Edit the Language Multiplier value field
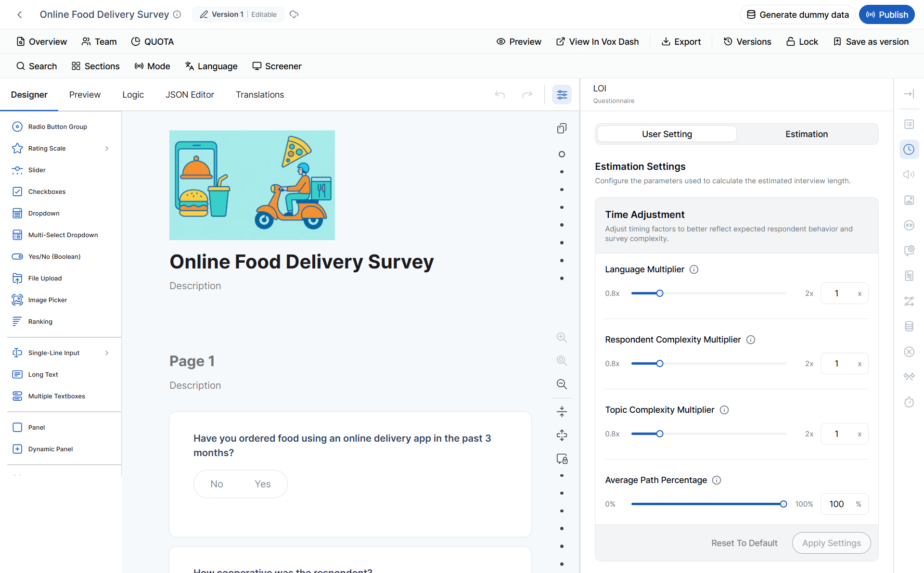This screenshot has width=924, height=573. click(x=844, y=293)
